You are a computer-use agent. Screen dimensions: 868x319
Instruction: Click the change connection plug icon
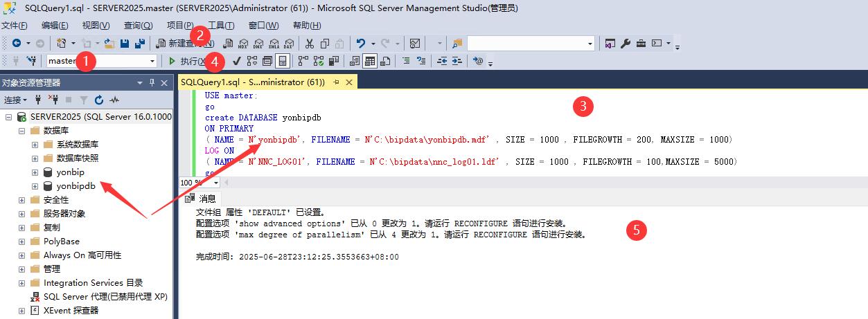point(32,61)
